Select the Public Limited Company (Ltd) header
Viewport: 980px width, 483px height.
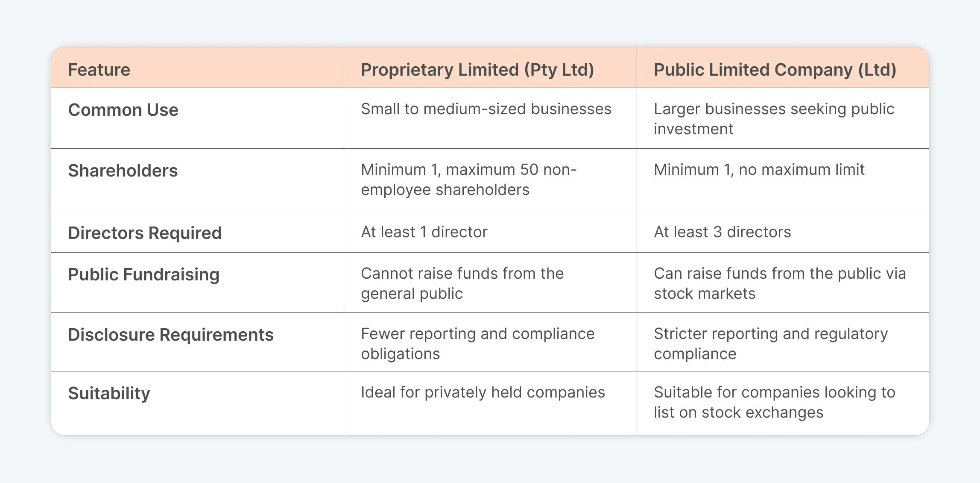[775, 70]
